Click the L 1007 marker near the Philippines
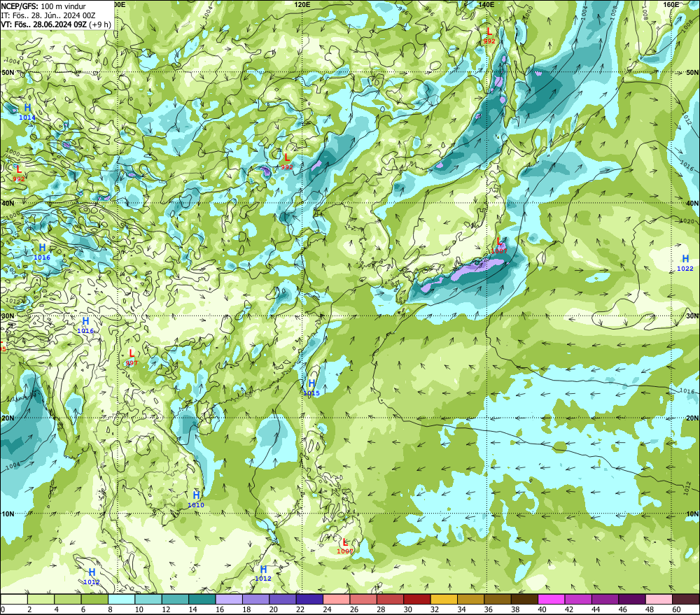 click(x=344, y=546)
